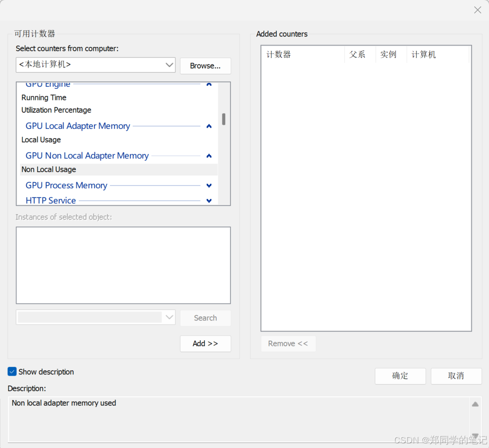
Task: Click the GPU Non Local Adapter Memory heading
Action: [x=87, y=156]
